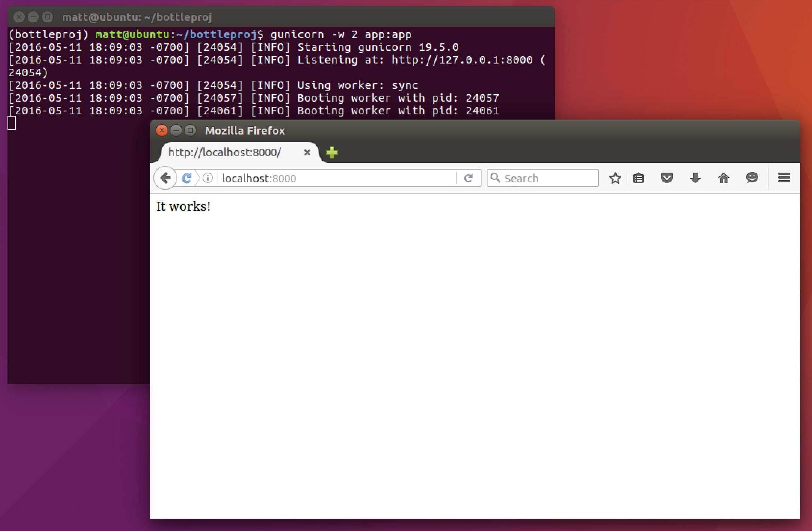Click the localhost:8000 address field

336,178
